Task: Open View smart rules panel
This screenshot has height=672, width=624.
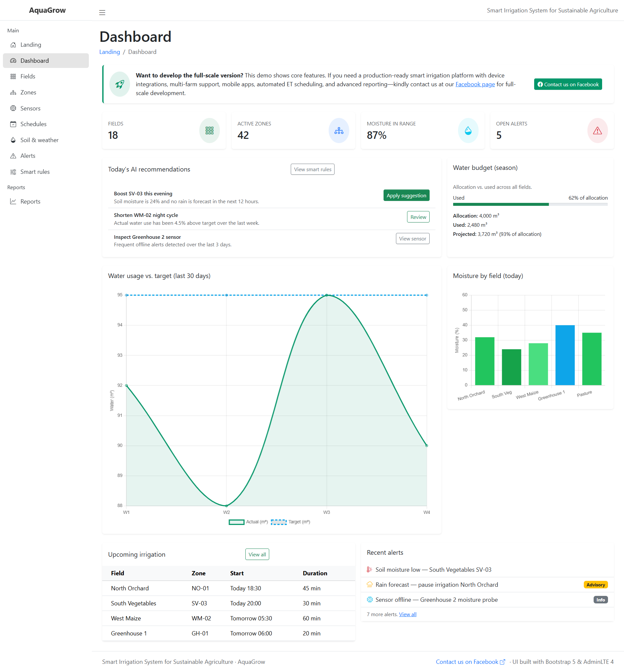Action: pyautogui.click(x=312, y=169)
